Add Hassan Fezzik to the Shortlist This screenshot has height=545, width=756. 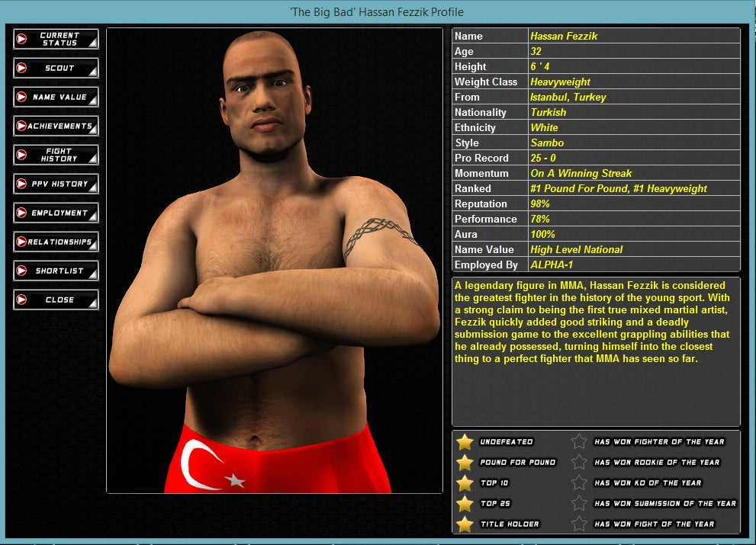pos(55,271)
